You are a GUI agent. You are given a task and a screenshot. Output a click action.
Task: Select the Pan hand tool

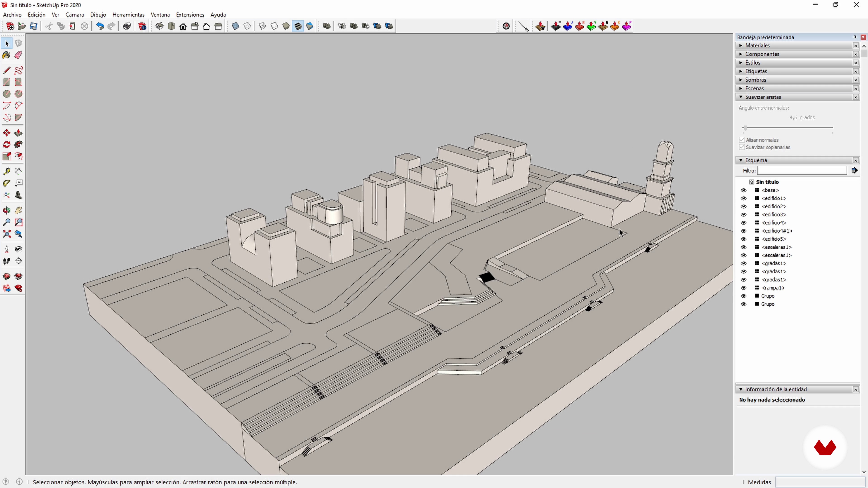(18, 211)
